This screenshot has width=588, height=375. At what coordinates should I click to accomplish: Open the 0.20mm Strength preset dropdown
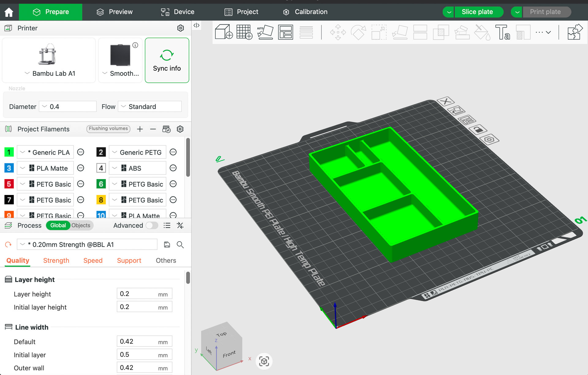pyautogui.click(x=87, y=245)
